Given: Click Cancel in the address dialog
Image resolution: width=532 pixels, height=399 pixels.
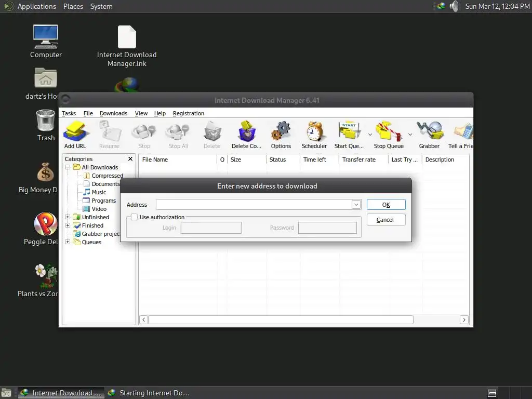Looking at the screenshot, I should 386,220.
